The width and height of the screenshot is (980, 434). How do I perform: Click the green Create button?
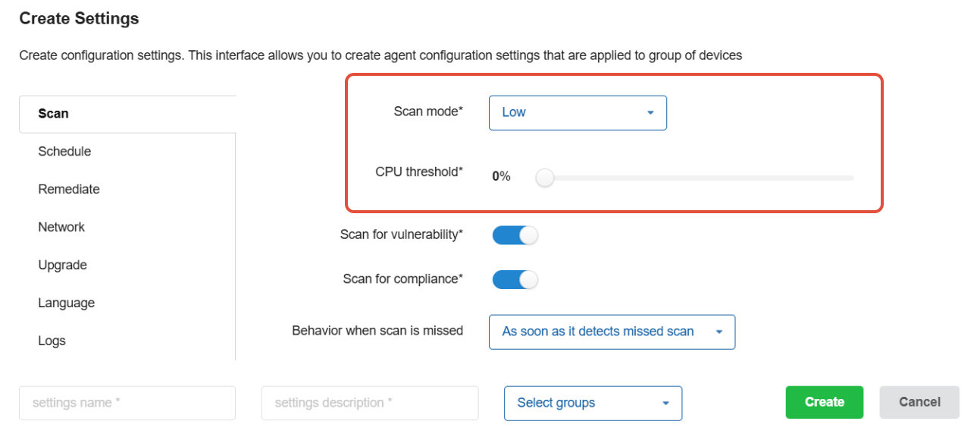[824, 402]
